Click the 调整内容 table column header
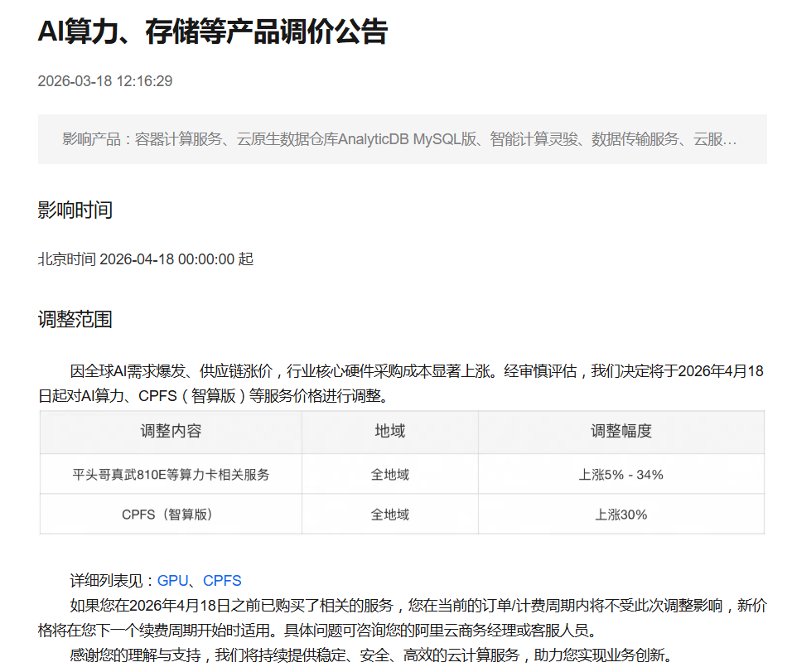This screenshot has width=792, height=672. click(171, 431)
